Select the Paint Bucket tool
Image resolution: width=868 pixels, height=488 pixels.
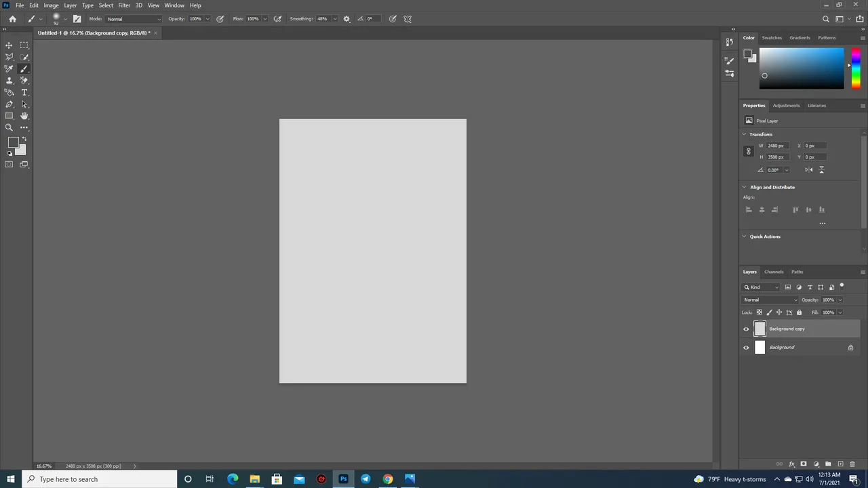click(x=9, y=92)
